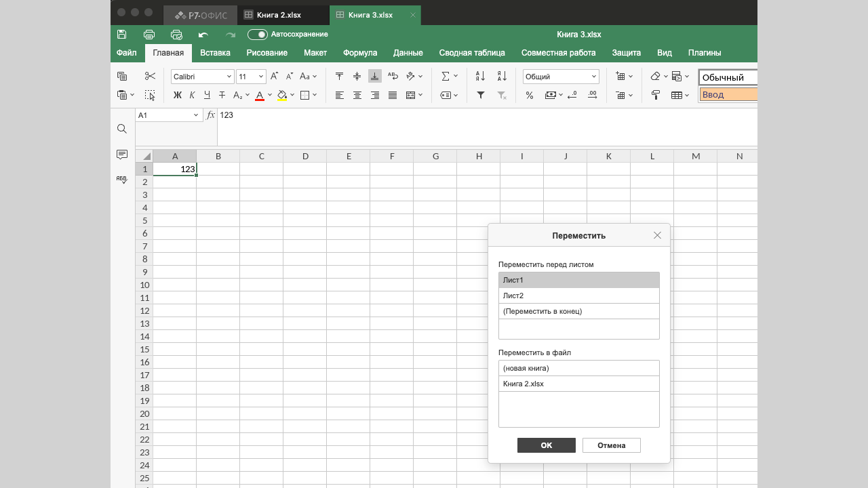The height and width of the screenshot is (488, 868).
Task: Click the Copy icon
Action: tap(123, 77)
